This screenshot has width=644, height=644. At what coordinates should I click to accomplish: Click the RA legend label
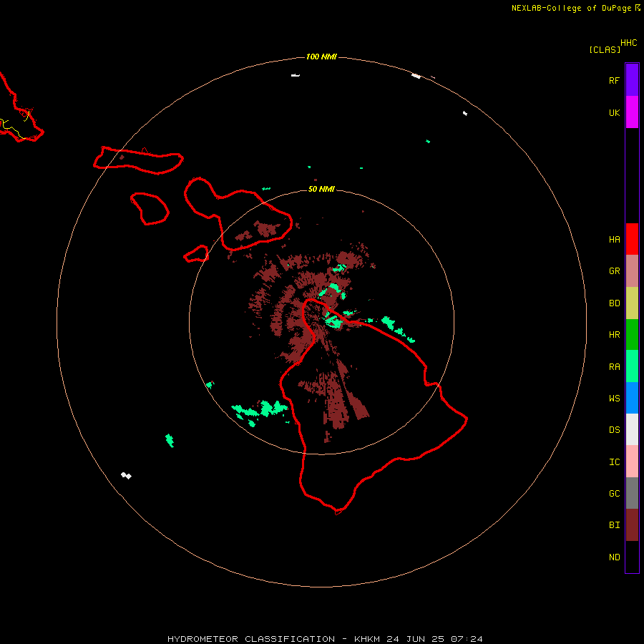(614, 367)
